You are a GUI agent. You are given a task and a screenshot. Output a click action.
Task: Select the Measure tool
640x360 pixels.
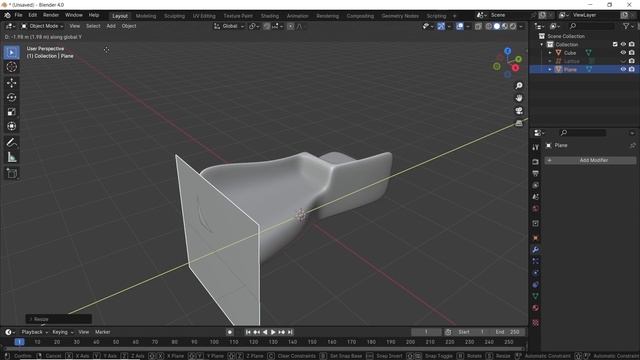(x=11, y=157)
